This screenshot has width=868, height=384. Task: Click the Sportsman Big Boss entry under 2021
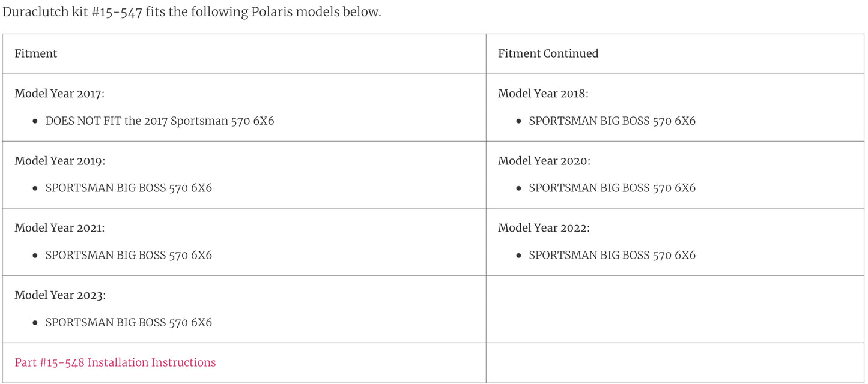coord(129,255)
